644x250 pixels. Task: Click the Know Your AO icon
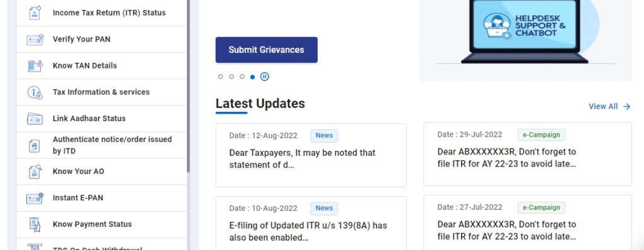click(x=35, y=171)
